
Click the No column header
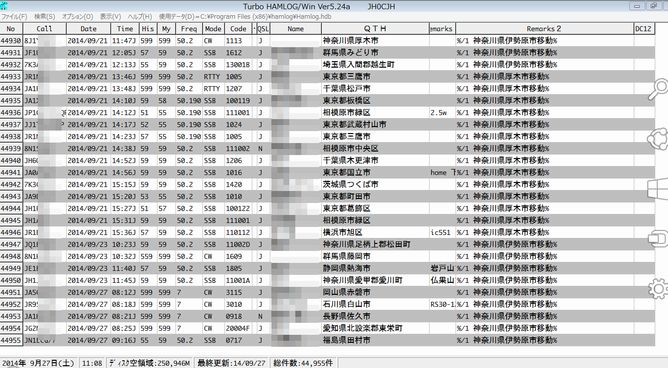pyautogui.click(x=11, y=29)
